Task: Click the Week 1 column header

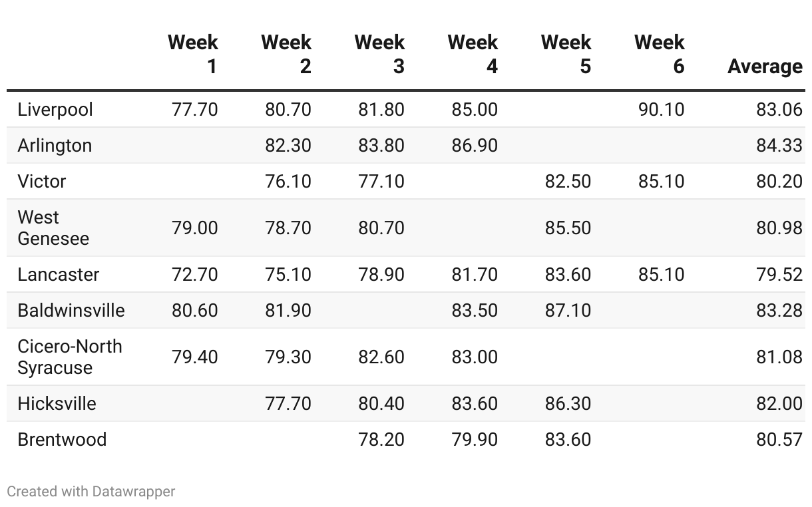Action: (x=193, y=55)
